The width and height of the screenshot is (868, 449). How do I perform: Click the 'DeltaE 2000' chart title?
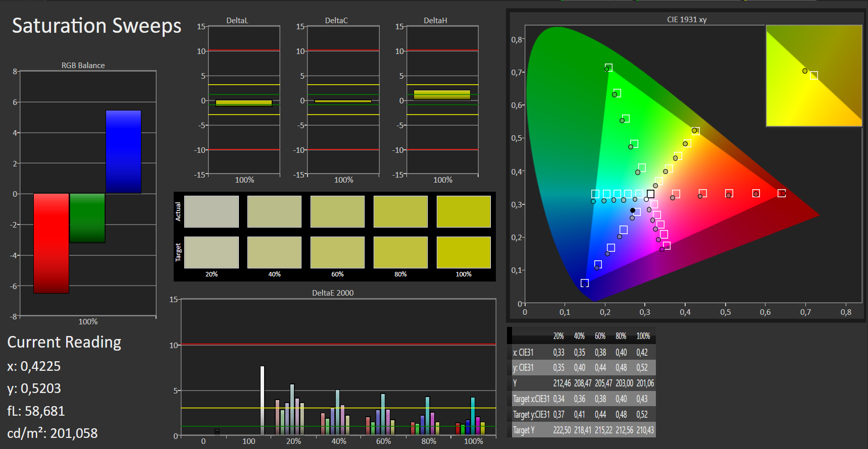click(x=333, y=293)
